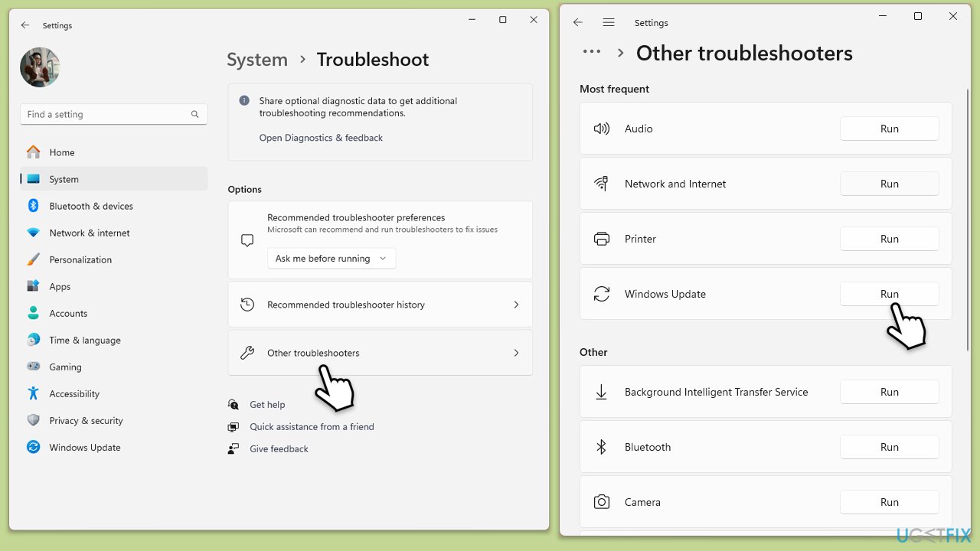Screen dimensions: 980x551
Task: Click Accounts icon in sidebar
Action: click(33, 313)
